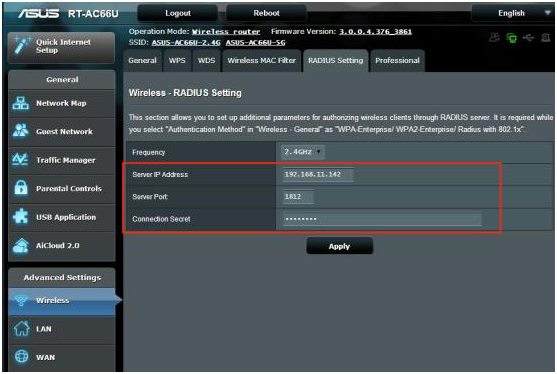Viewport: 557px width, 374px height.
Task: Click the Quick Internet Setup label
Action: point(63,46)
